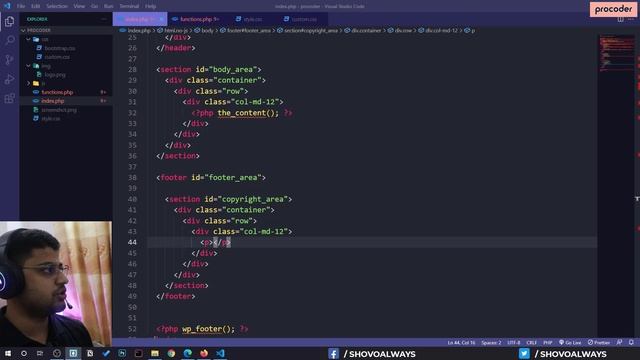Click the UTF-8 encoding status entry
The height and width of the screenshot is (360, 640).
click(x=513, y=342)
